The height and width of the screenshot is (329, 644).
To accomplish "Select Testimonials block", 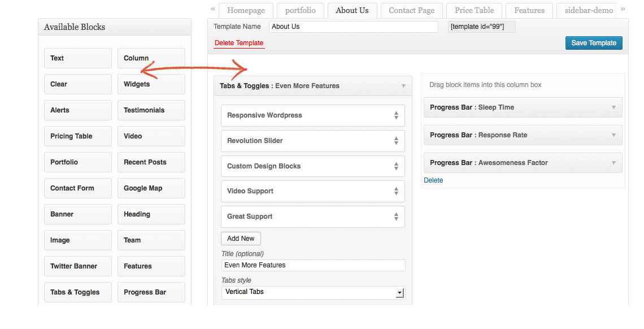I will coord(151,110).
